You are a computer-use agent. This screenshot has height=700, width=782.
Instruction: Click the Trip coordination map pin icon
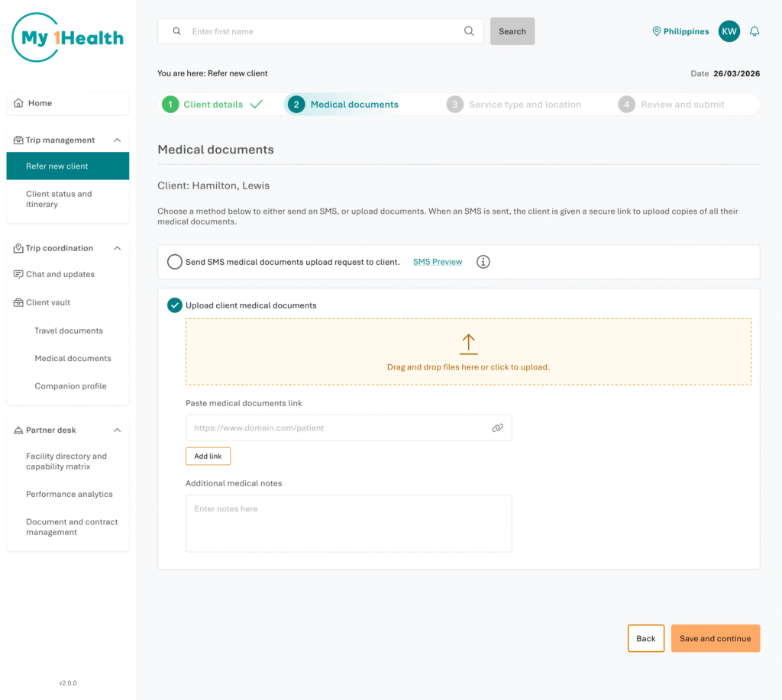coord(18,248)
